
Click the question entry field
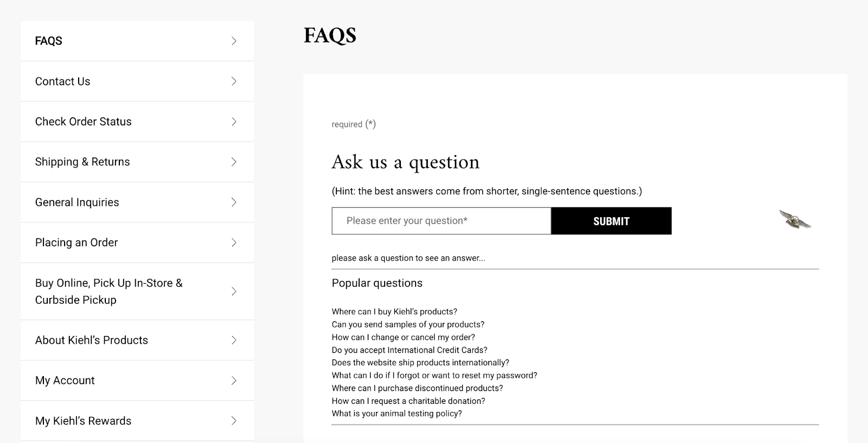coord(441,220)
